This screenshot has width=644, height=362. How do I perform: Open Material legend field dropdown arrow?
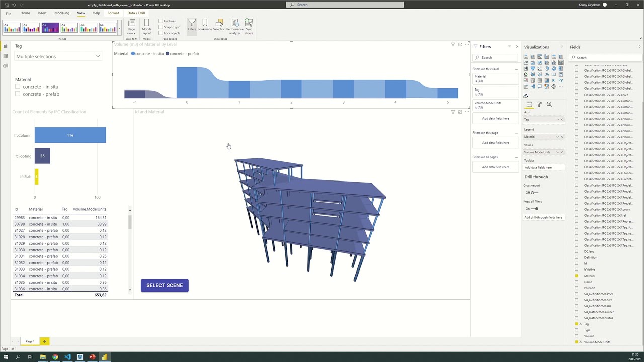click(557, 137)
